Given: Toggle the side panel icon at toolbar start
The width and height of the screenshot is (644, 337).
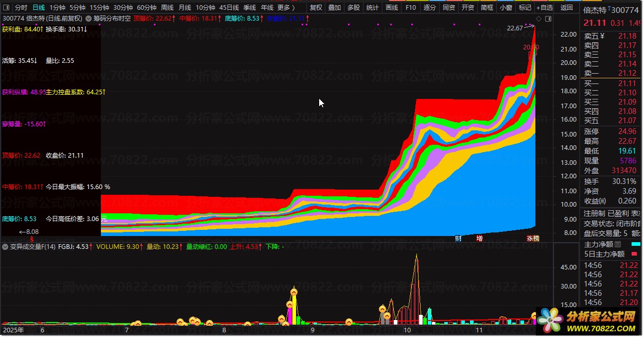Looking at the screenshot, I should pos(6,8).
